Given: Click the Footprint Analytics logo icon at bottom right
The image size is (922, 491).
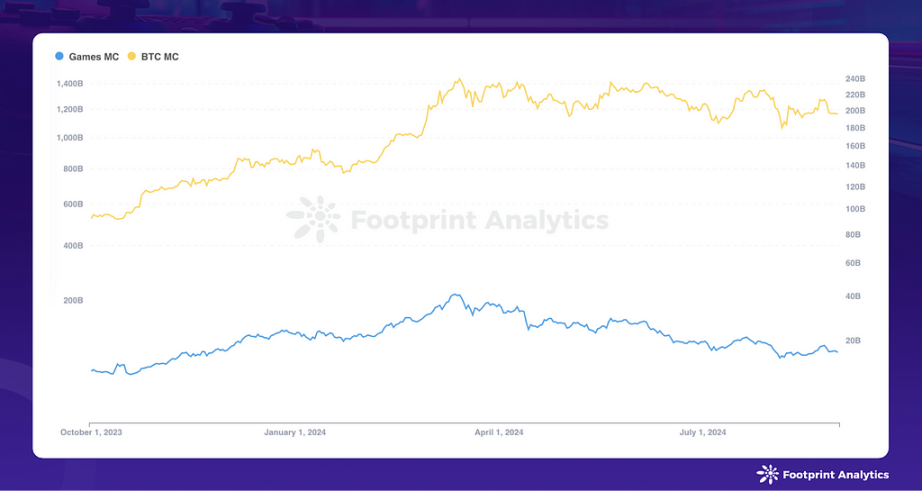Looking at the screenshot, I should point(767,475).
